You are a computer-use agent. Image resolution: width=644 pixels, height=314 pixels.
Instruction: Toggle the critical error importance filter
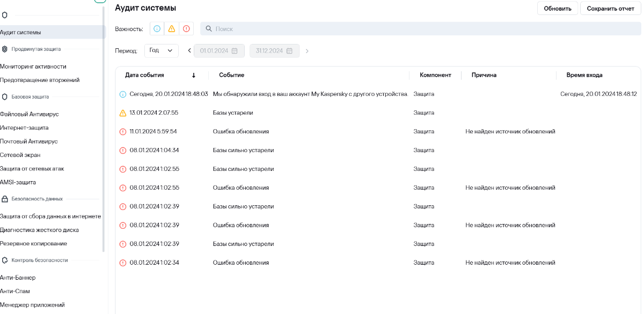coord(186,29)
